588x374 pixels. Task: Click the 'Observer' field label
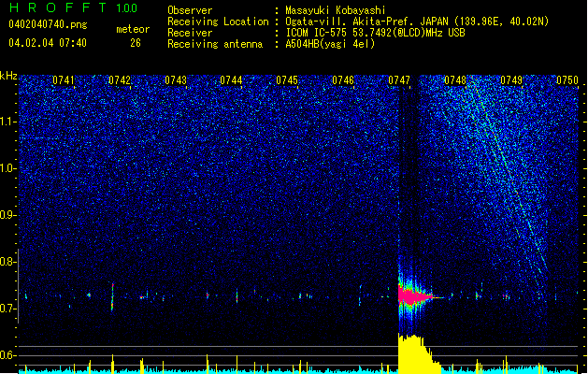coord(190,10)
